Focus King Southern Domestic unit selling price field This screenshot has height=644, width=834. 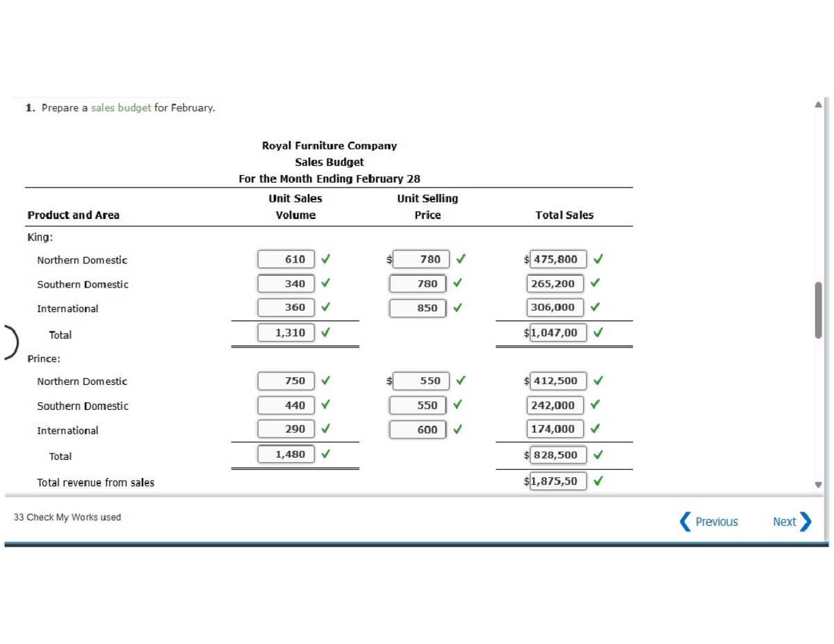(x=418, y=283)
